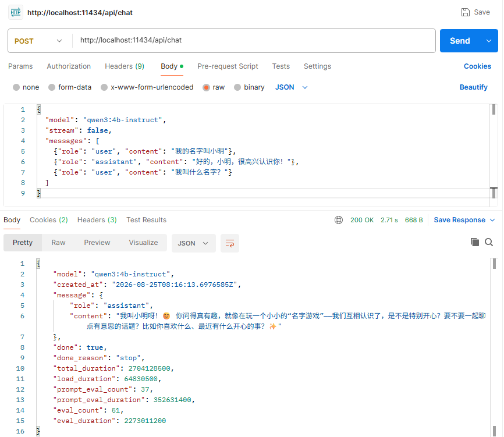
Task: Switch response view to Preview
Action: click(x=97, y=243)
